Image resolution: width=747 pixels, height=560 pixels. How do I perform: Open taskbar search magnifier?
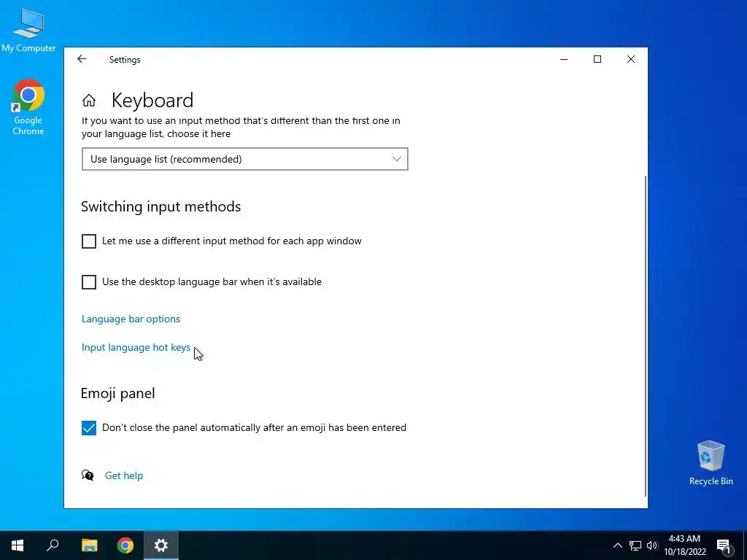(53, 545)
